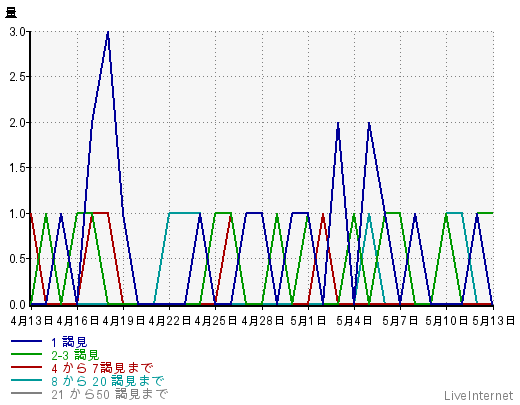Image resolution: width=520 pixels, height=405 pixels.
Task: Click the 2.0 y-axis tick label
Action: tap(18, 123)
